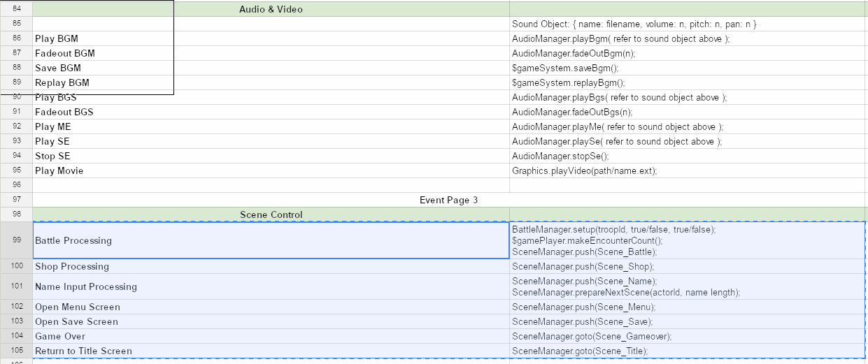The width and height of the screenshot is (868, 364).
Task: Click the SceneManager.goto(Scene_Title) cell
Action: [688, 351]
